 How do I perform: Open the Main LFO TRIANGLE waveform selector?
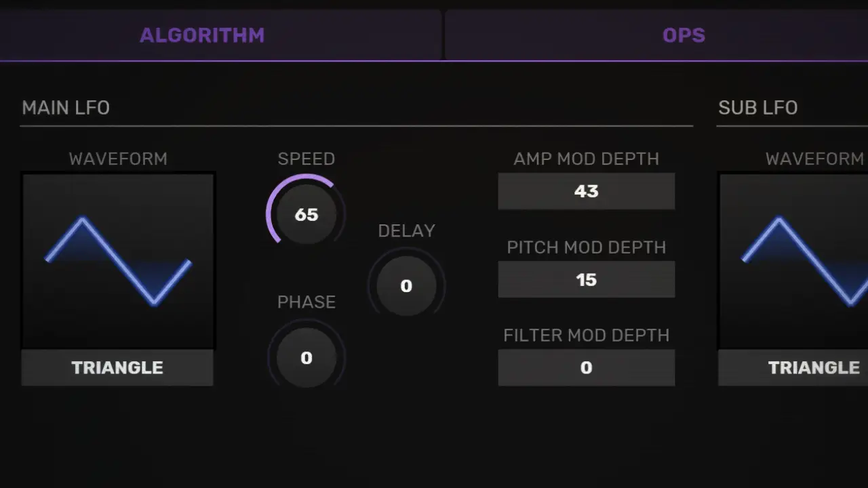tap(117, 367)
